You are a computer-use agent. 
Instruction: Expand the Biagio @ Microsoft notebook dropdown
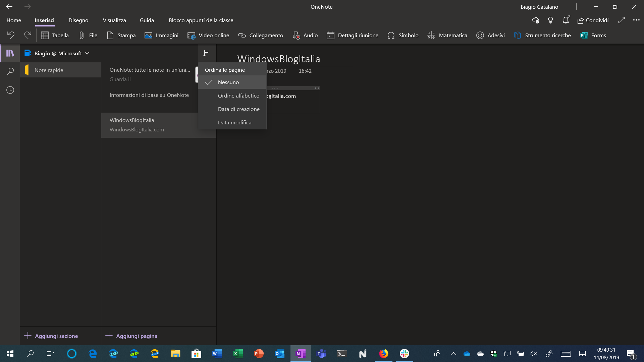pos(87,53)
